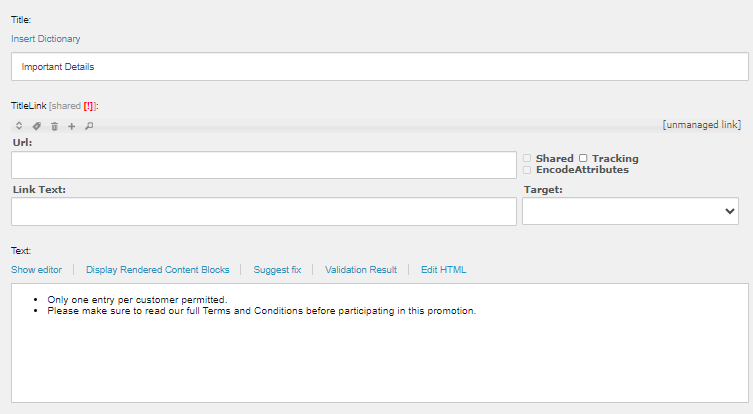The height and width of the screenshot is (414, 753).
Task: Click inside the Link Text field
Action: (x=264, y=211)
